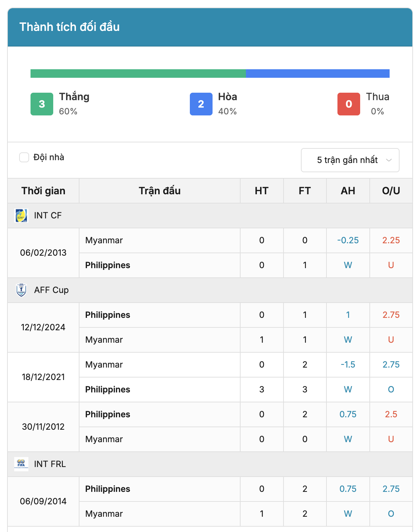Click the 2.5 over/under value
The width and height of the screenshot is (418, 532).
[391, 414]
